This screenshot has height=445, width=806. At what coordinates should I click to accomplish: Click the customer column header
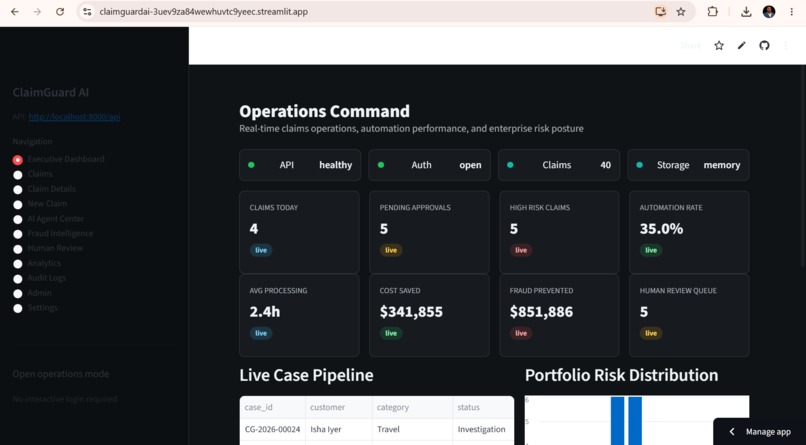click(339, 407)
